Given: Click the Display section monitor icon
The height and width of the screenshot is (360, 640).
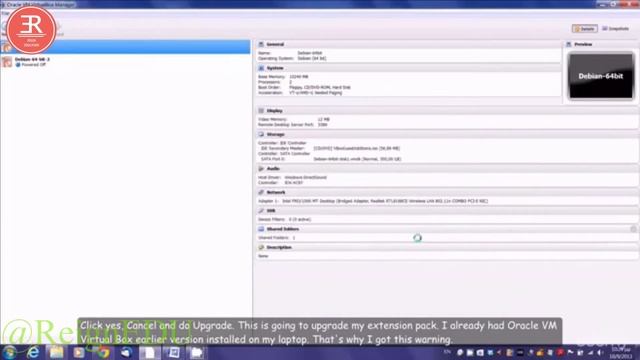Looking at the screenshot, I should point(261,111).
